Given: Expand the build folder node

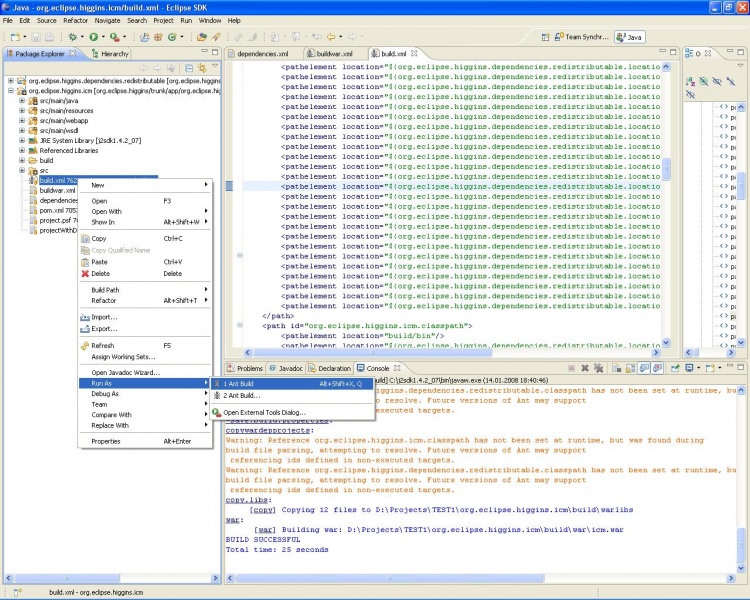Looking at the screenshot, I should coord(22,161).
